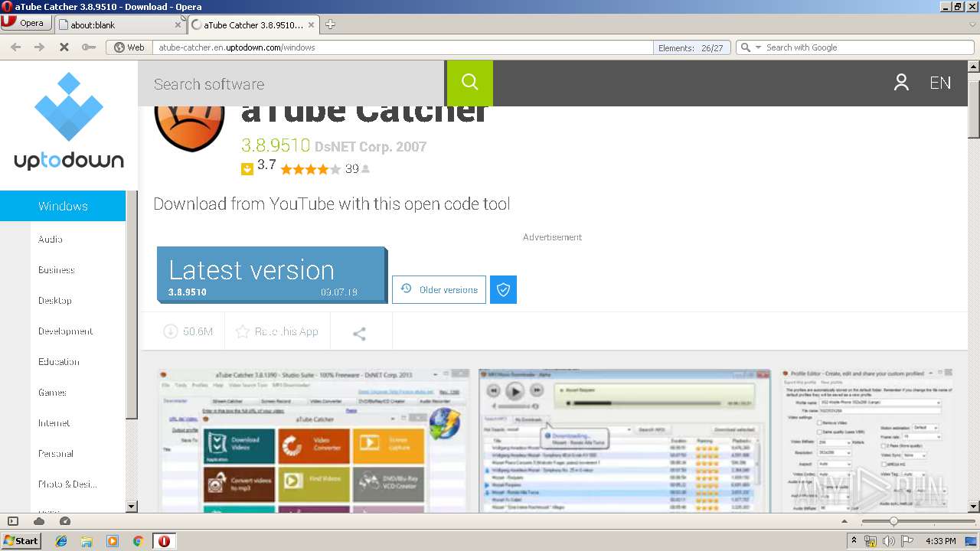Focus the Search software input box
The image size is (980, 551).
tap(291, 83)
